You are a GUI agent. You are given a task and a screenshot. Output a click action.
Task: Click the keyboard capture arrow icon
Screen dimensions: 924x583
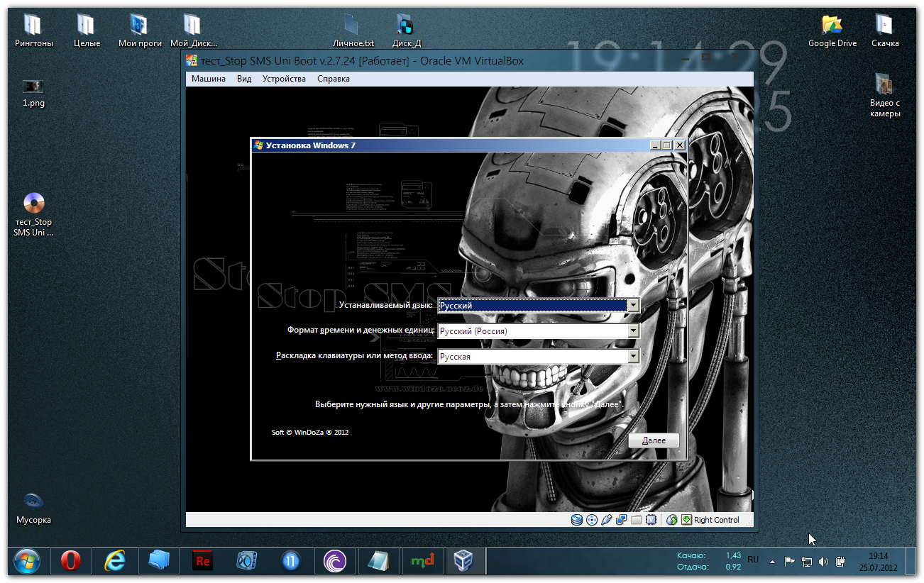(x=686, y=520)
